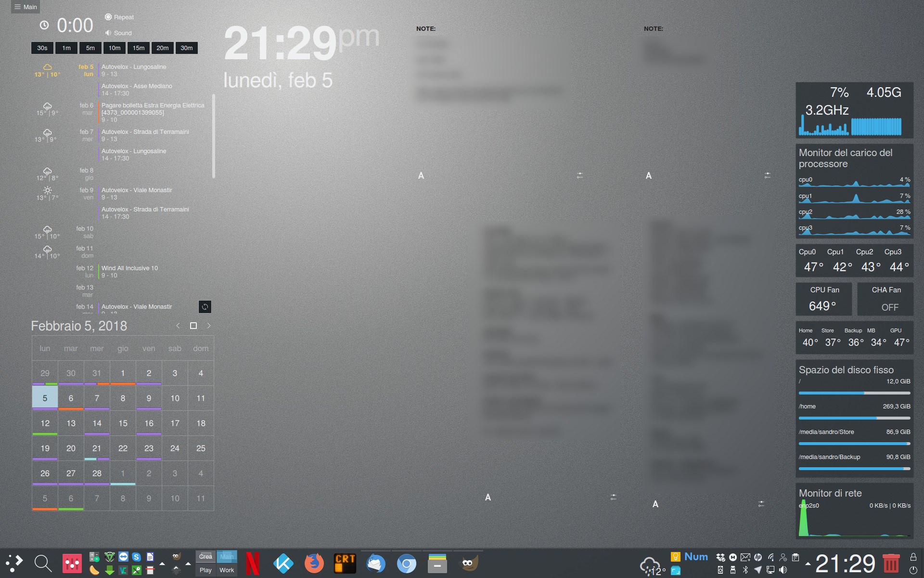Image resolution: width=924 pixels, height=578 pixels.
Task: Open the Dropbox tray icon
Action: click(720, 557)
